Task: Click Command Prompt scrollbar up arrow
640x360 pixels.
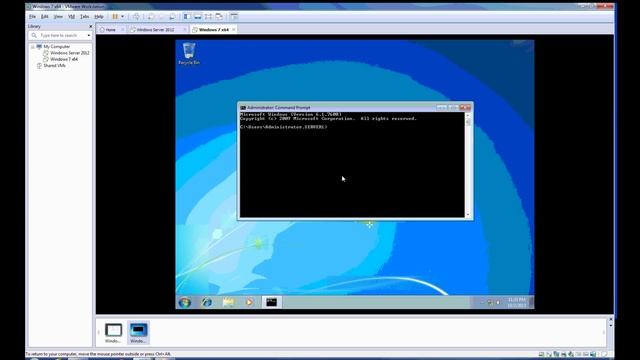Action: tap(468, 115)
